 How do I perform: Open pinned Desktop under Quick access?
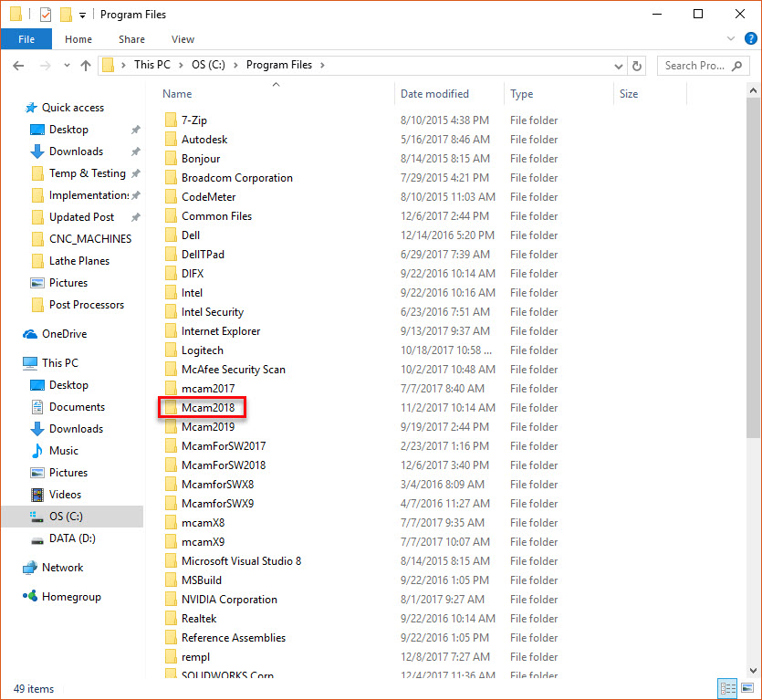68,130
